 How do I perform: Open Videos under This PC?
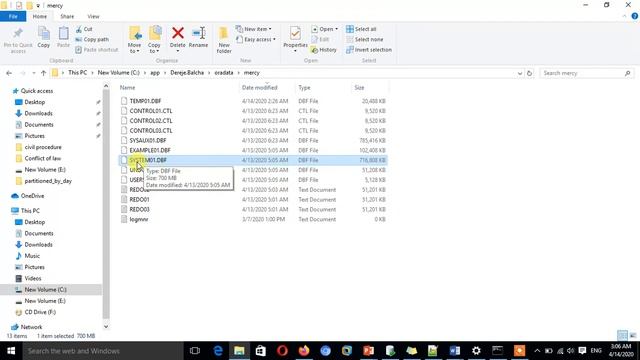(33, 278)
